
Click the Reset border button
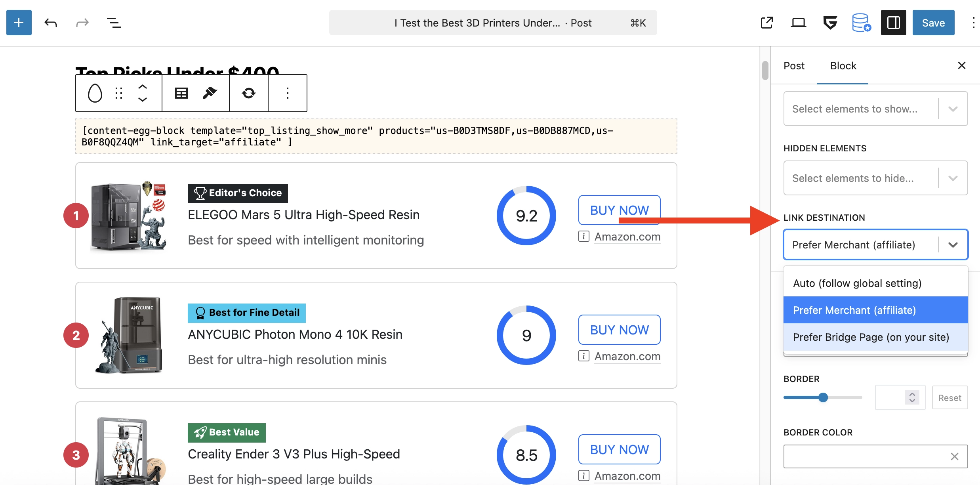(949, 398)
